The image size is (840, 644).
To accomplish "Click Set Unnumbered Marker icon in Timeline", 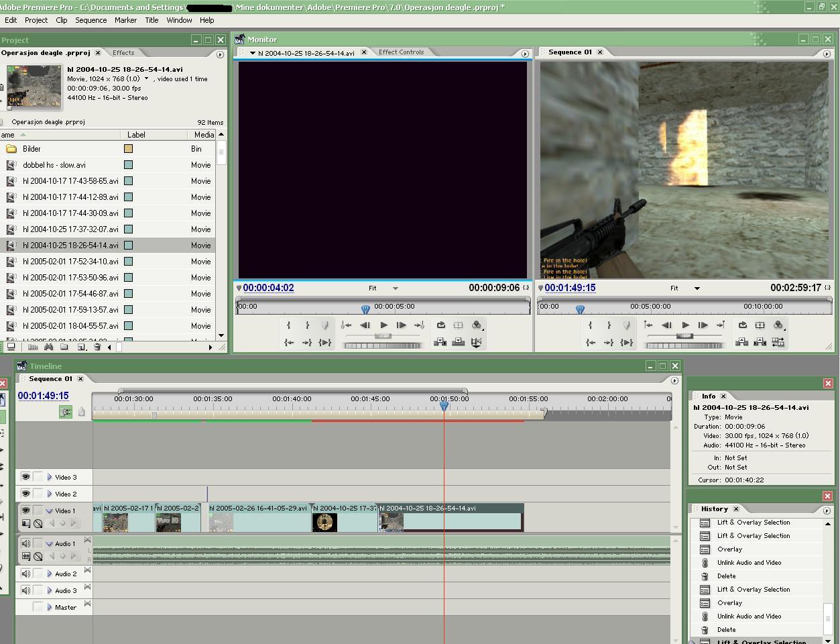I will click(82, 412).
